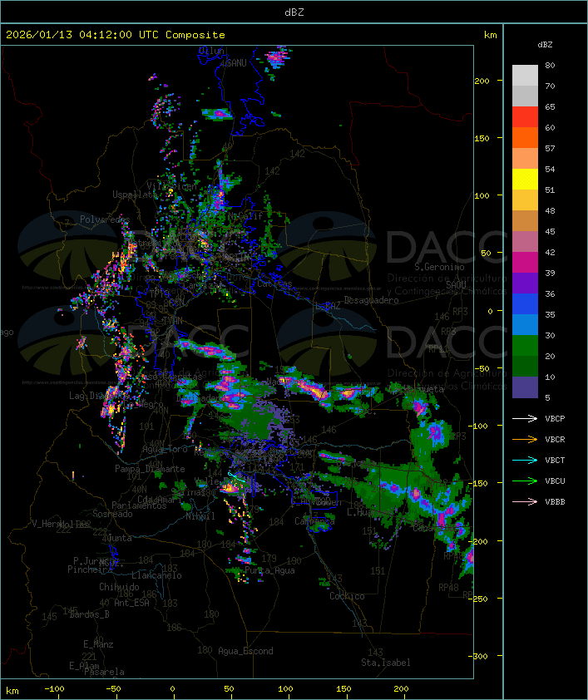Click the dBZ label above the color scale
This screenshot has width=588, height=700.
coord(546,44)
